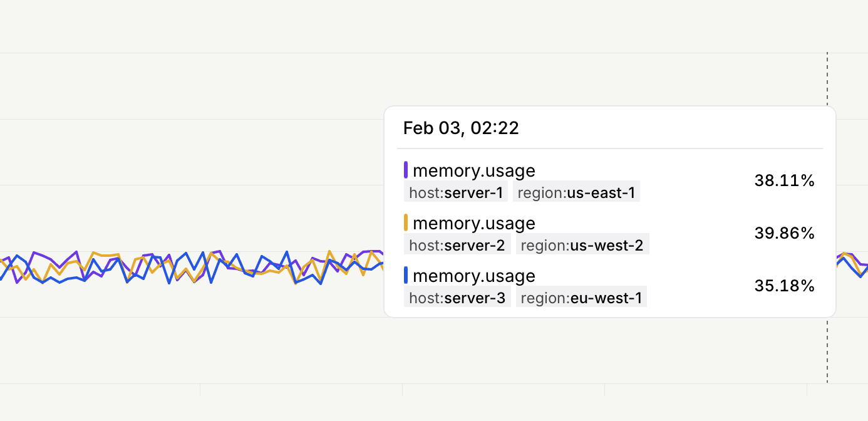Select the region:us-west-2 tag
The image size is (868, 421).
(x=582, y=245)
